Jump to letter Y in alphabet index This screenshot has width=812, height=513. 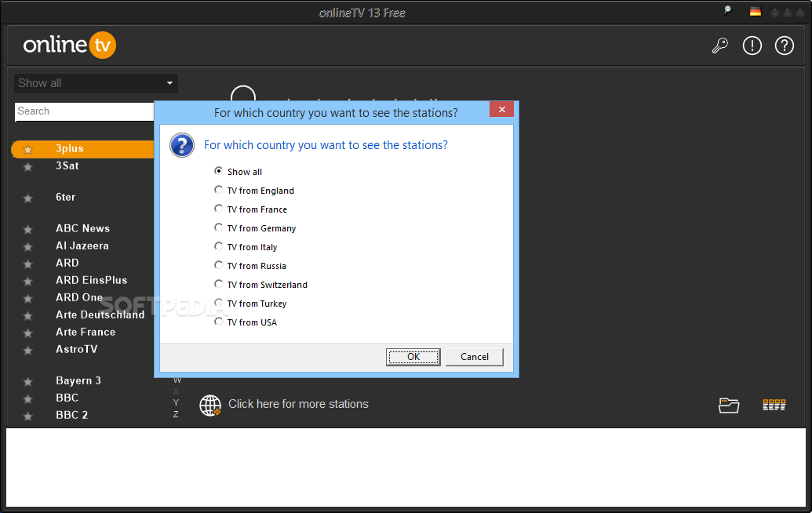pos(176,402)
